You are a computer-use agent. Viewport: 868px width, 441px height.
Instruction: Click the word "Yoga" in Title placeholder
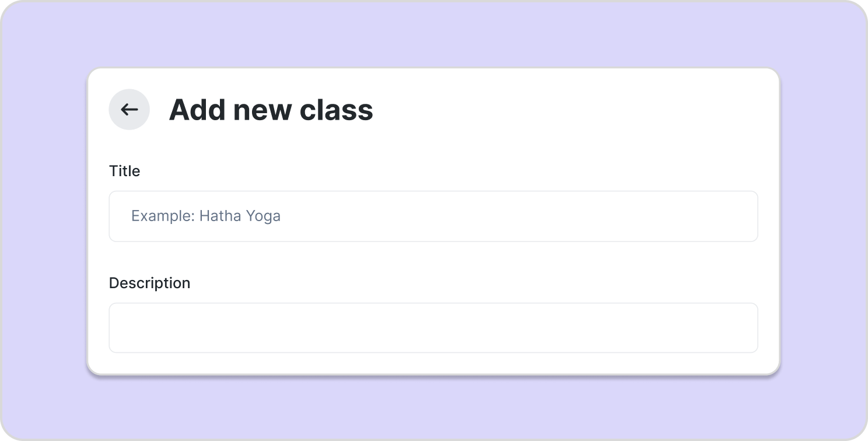point(263,216)
